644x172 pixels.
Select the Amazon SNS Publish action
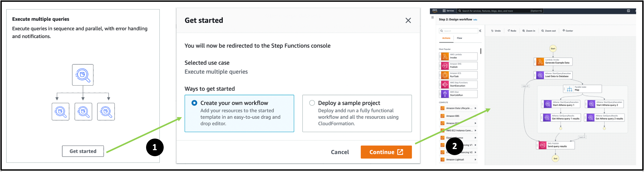[458, 66]
